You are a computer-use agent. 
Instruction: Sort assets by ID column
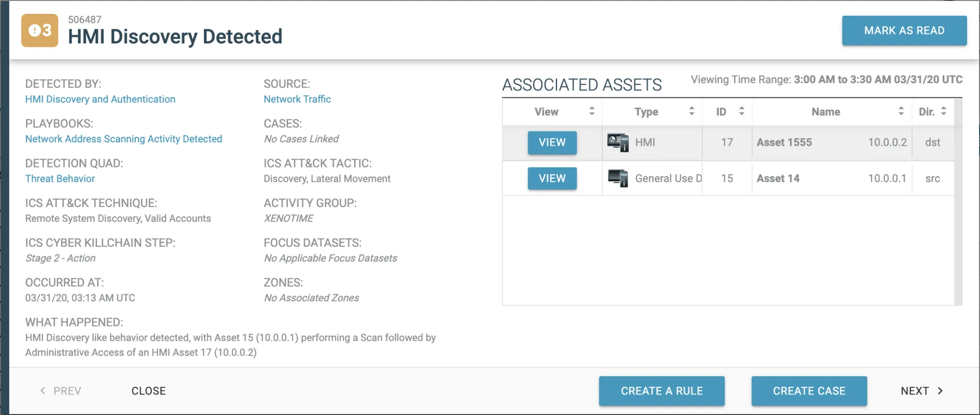tap(741, 111)
